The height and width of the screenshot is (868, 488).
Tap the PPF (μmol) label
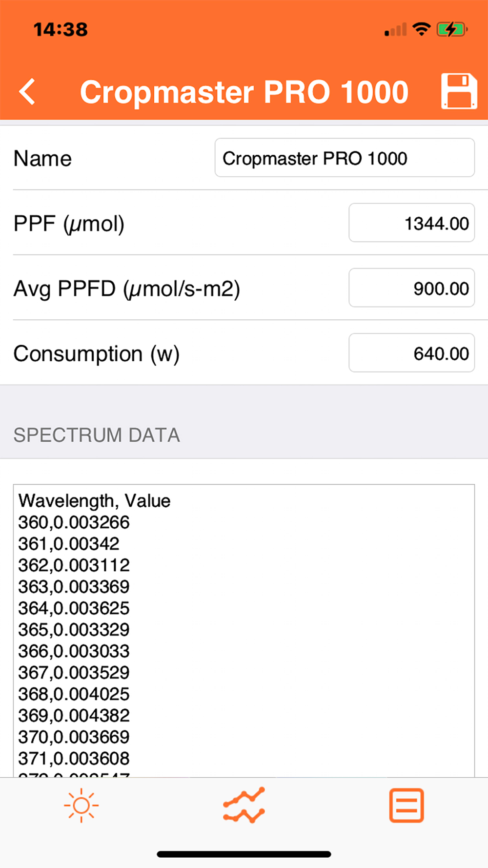(69, 224)
